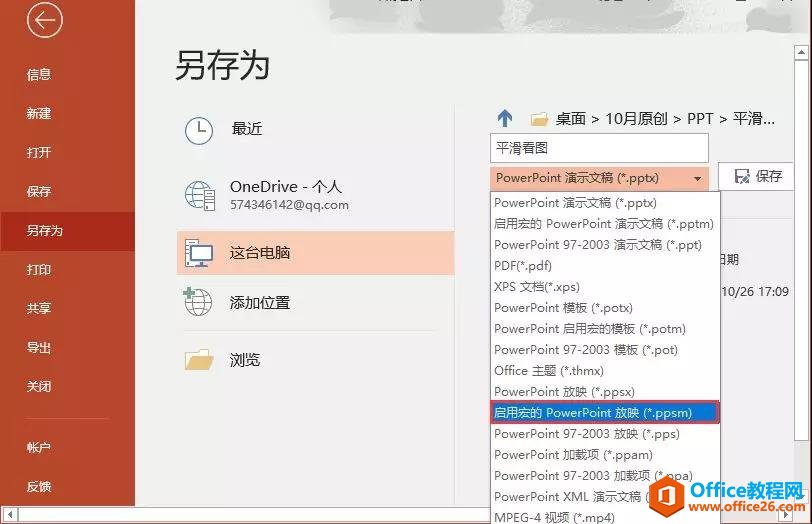Click the Browse folder icon
812x524 pixels.
pyautogui.click(x=199, y=360)
